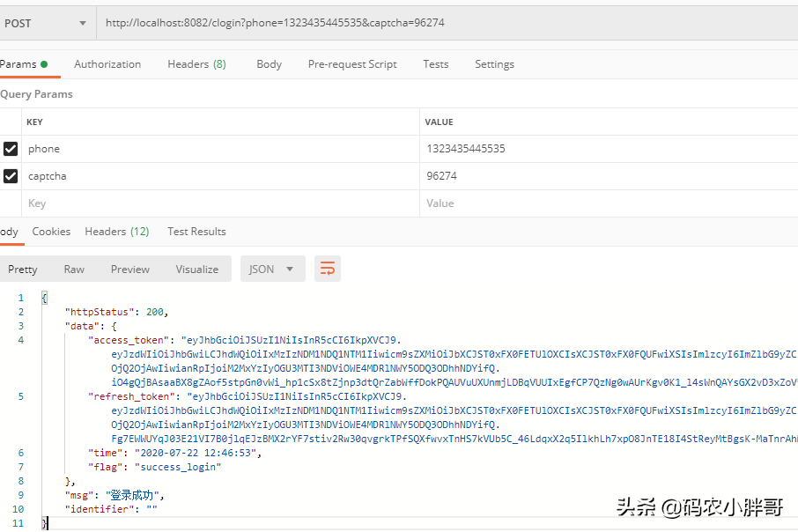The height and width of the screenshot is (532, 798).
Task: Click the "time" value 2020-07-22 12:46:53
Action: pos(196,453)
